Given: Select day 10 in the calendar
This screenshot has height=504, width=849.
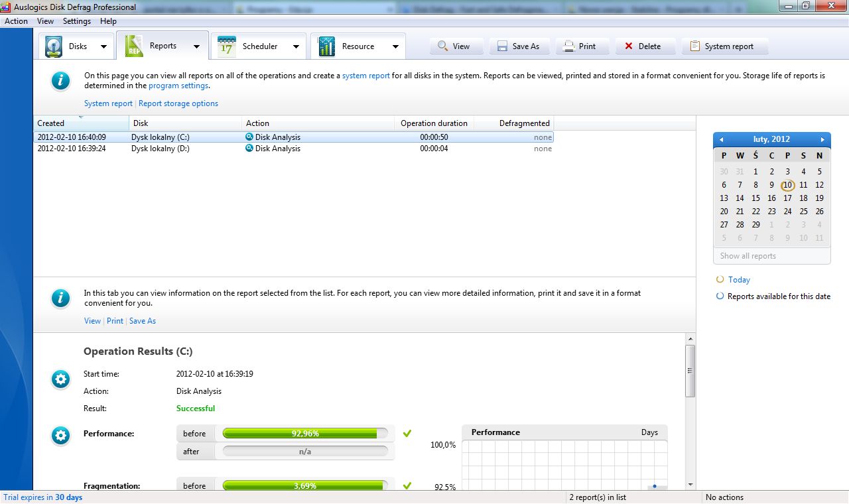Looking at the screenshot, I should click(x=787, y=185).
